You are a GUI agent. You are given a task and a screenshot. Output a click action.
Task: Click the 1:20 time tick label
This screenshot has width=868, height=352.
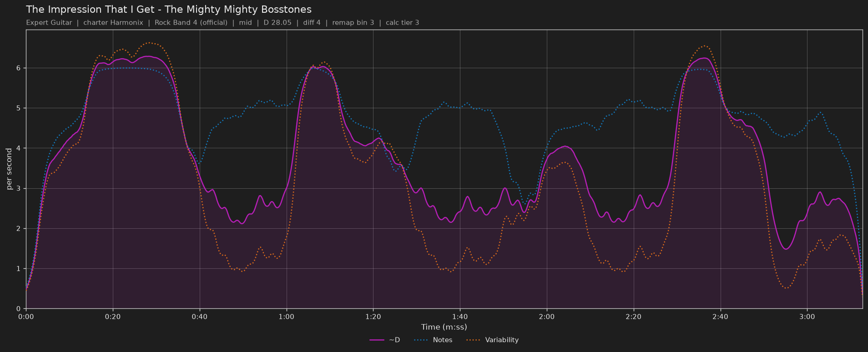pyautogui.click(x=373, y=317)
